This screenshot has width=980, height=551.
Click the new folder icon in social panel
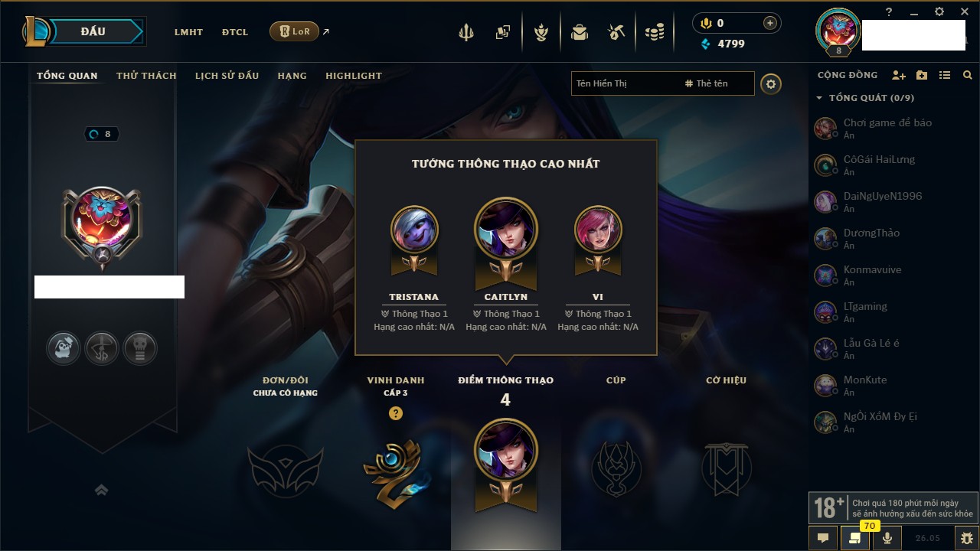tap(922, 75)
